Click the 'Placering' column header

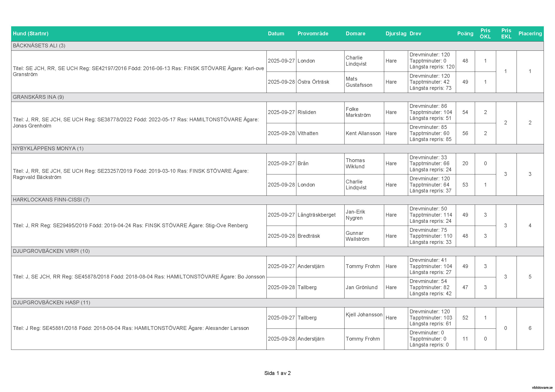pos(530,34)
